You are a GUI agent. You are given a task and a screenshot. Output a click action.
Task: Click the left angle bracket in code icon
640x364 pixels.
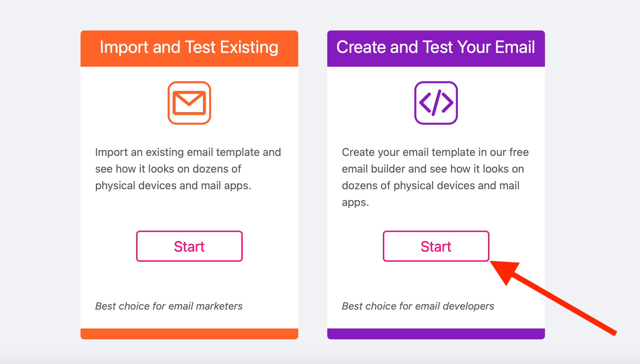425,103
